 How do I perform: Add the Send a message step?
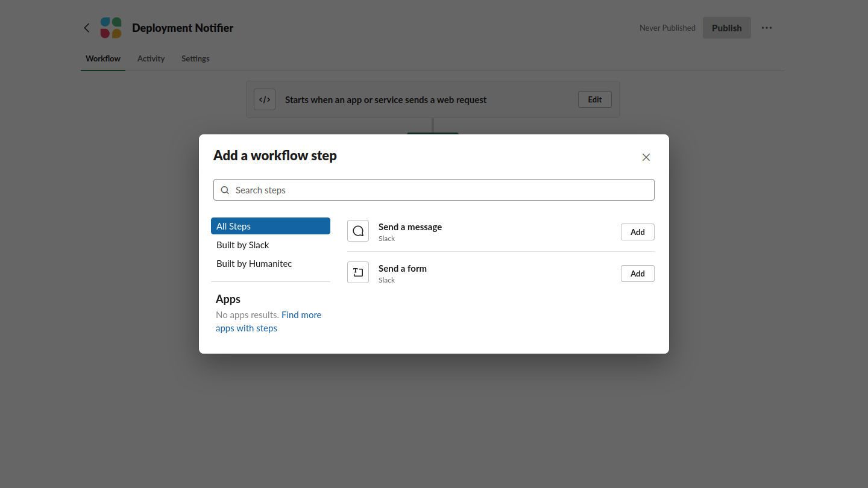click(638, 232)
